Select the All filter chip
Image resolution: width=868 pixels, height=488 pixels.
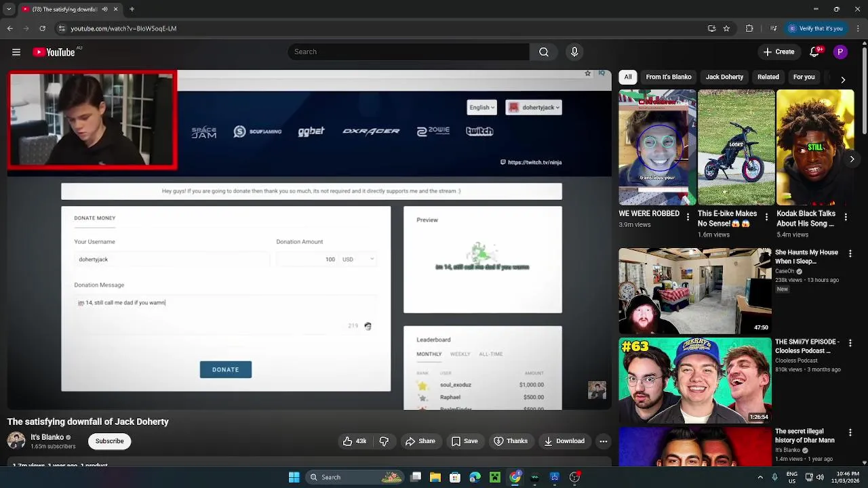tap(628, 77)
